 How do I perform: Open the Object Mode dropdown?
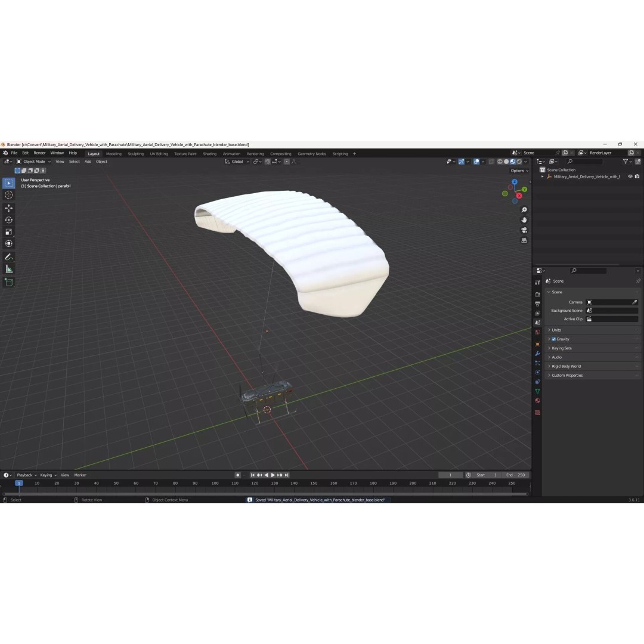point(33,162)
